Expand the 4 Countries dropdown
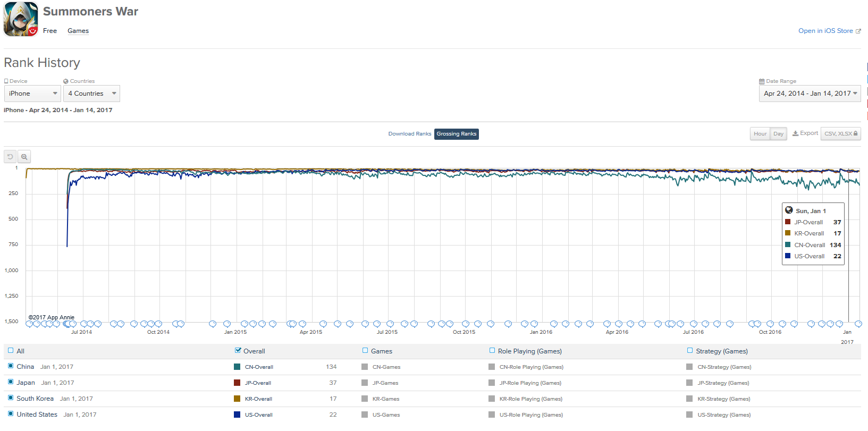Screen dimensions: 868x431 click(91, 94)
